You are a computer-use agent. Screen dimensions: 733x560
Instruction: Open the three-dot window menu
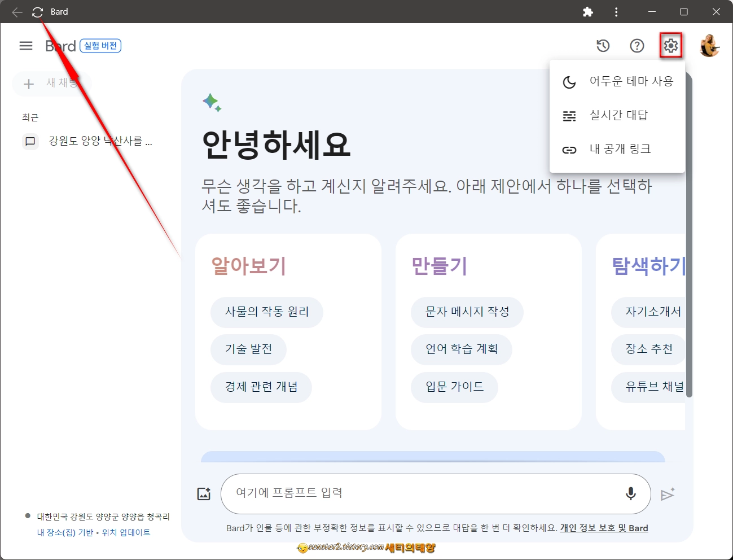pyautogui.click(x=616, y=12)
